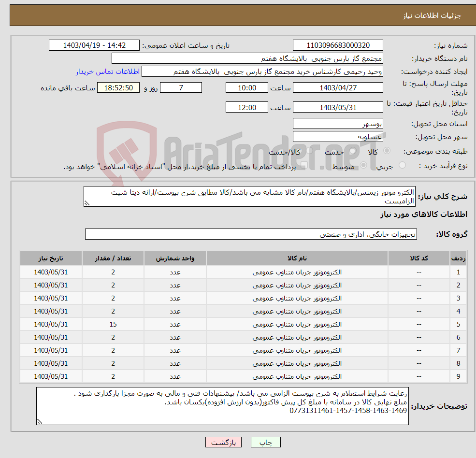Click the نام کالا column header
The image size is (476, 458).
tap(297, 258)
